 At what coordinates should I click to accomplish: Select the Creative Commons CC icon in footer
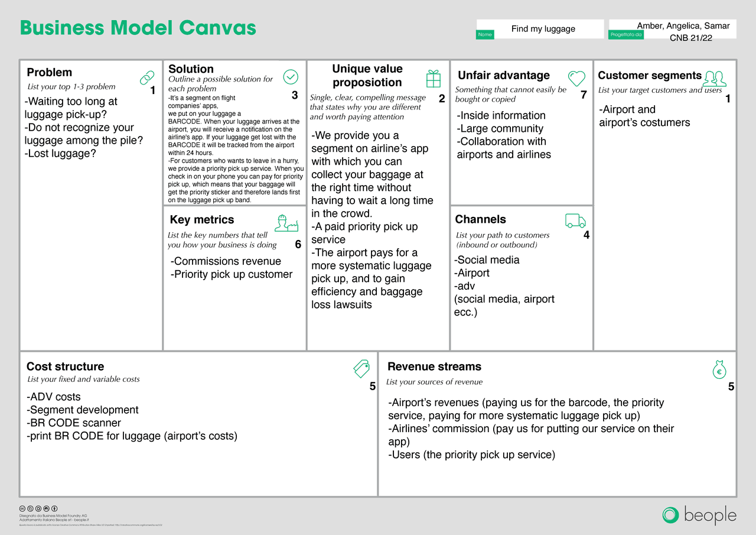click(22, 508)
